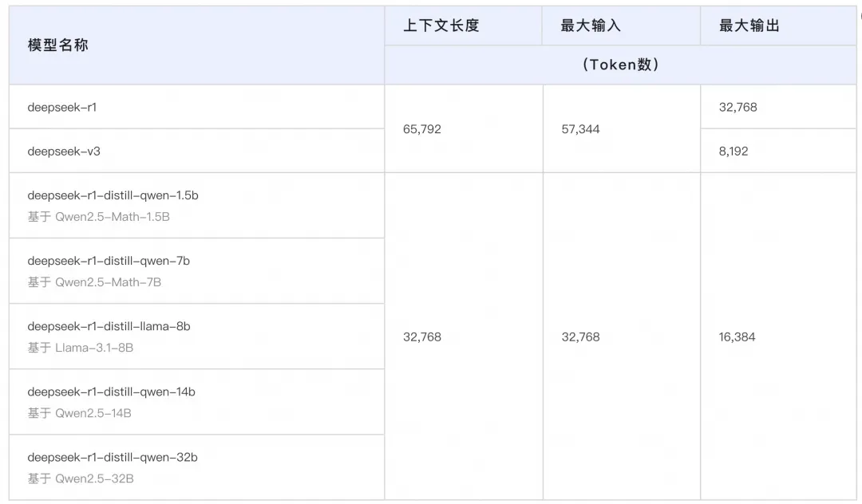
Task: Click the 最大输入 column header
Action: pyautogui.click(x=590, y=26)
